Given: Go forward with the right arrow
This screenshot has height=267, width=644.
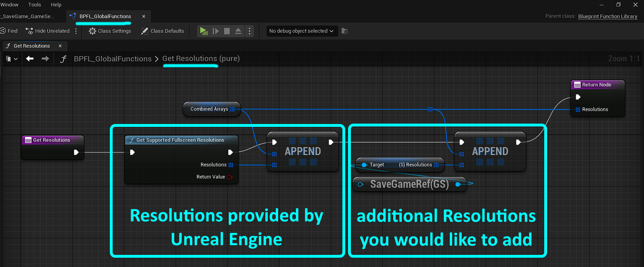Looking at the screenshot, I should (45, 59).
